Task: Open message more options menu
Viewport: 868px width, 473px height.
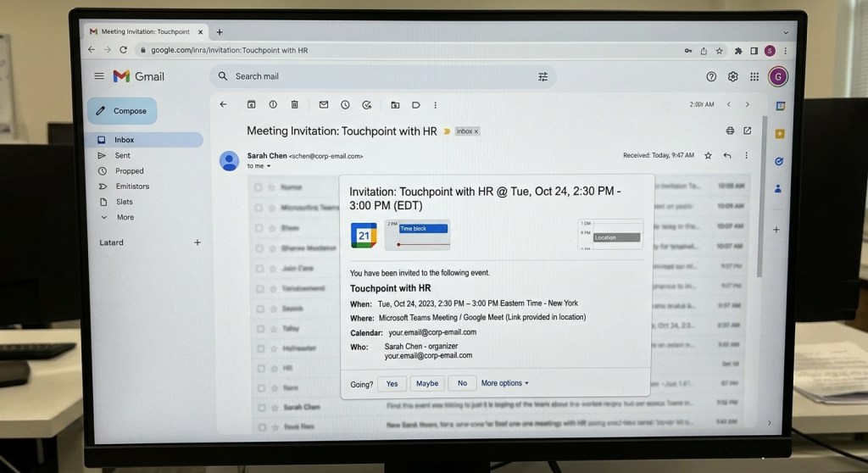Action: (746, 156)
